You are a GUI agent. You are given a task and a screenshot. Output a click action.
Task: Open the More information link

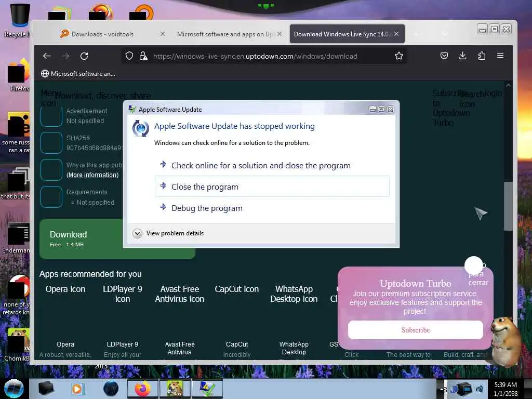click(x=92, y=175)
